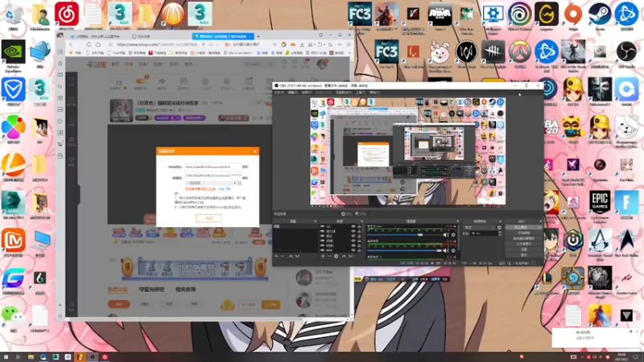
Task: Bookmark page with address bar star
Action: pyautogui.click(x=110, y=44)
